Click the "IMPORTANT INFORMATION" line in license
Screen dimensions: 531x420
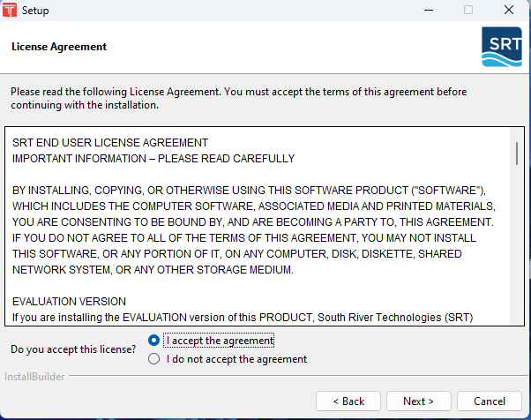(x=153, y=159)
